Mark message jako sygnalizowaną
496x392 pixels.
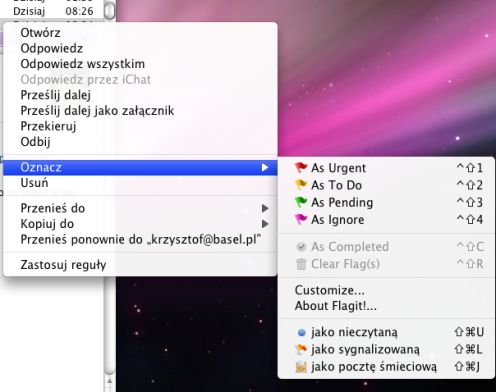pyautogui.click(x=386, y=349)
